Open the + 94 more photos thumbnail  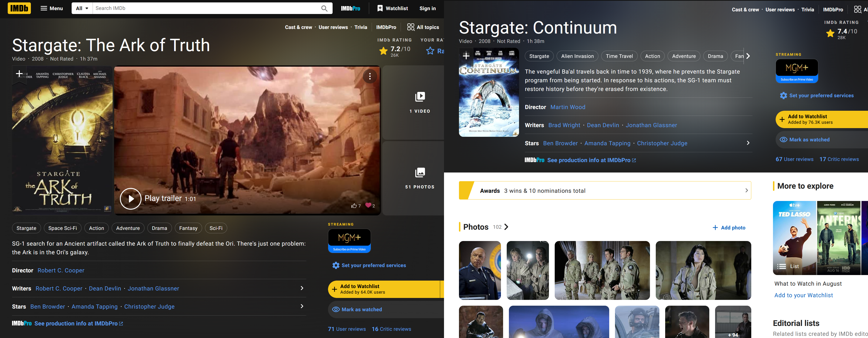[733, 322]
